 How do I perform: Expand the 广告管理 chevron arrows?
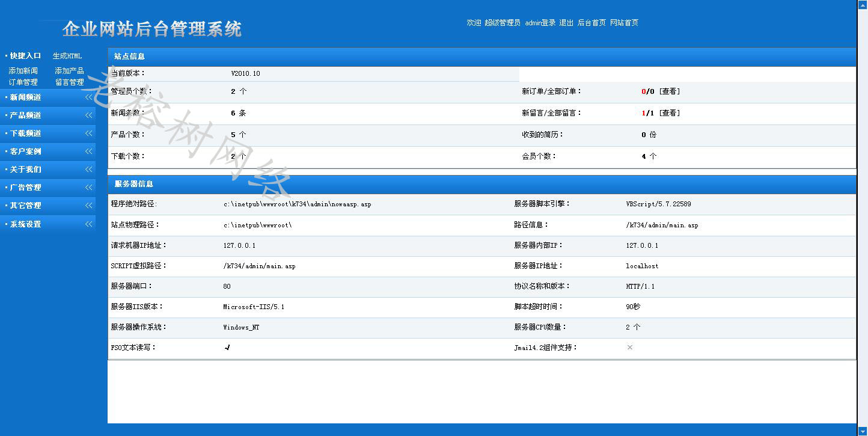tap(88, 187)
